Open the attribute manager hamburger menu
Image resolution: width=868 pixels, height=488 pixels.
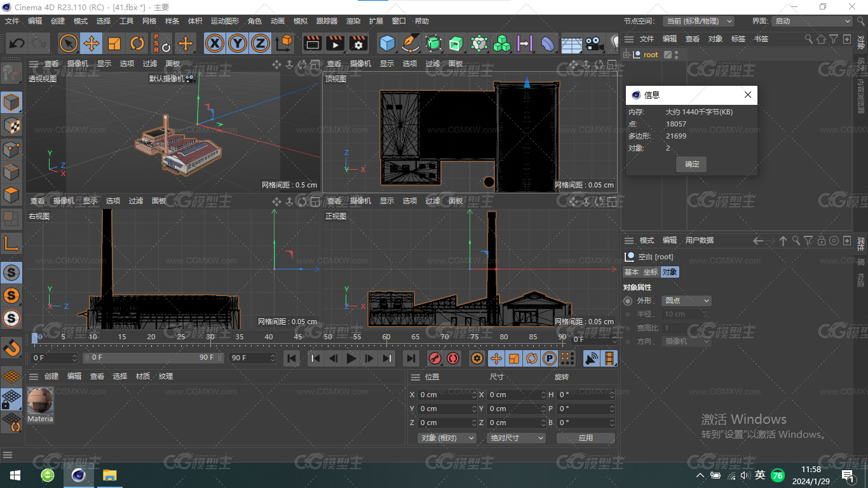[629, 240]
